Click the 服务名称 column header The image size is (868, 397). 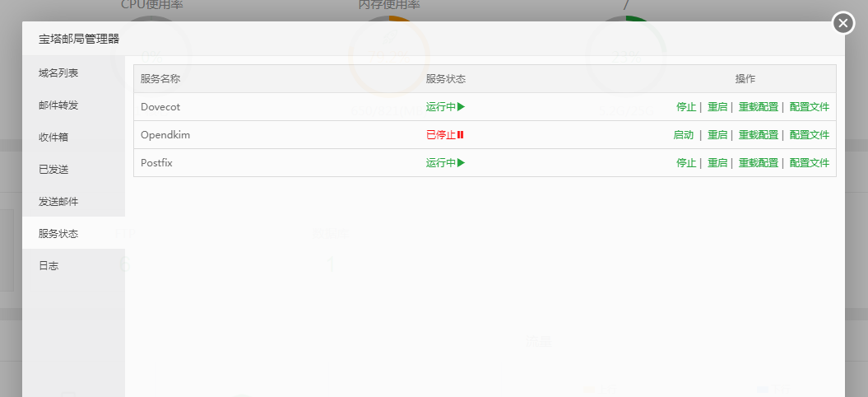pyautogui.click(x=160, y=79)
